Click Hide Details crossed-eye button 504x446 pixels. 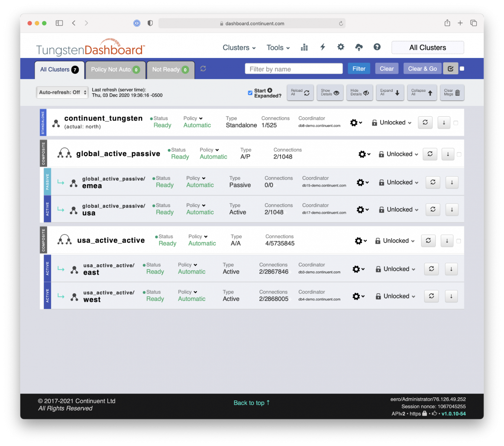click(x=360, y=93)
